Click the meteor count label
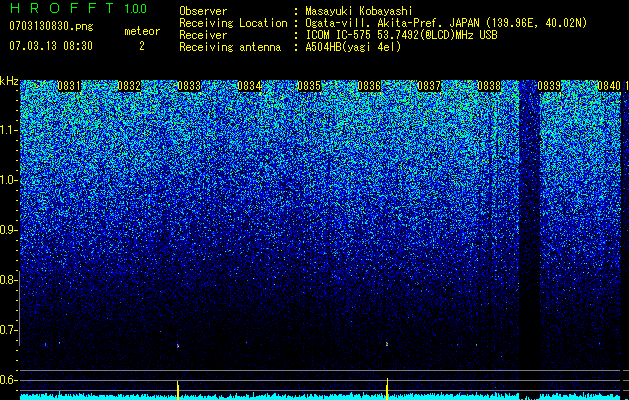This screenshot has height=400, width=629. pyautogui.click(x=142, y=31)
